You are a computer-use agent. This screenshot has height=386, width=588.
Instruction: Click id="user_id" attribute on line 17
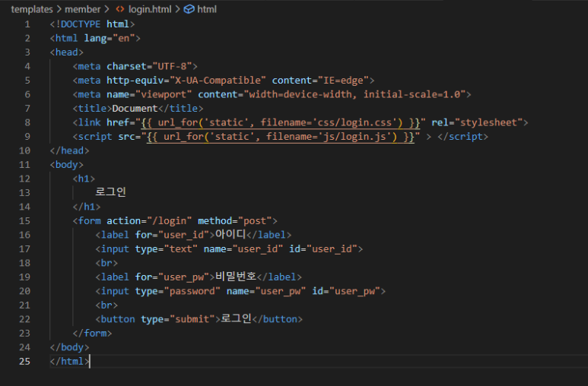(323, 249)
